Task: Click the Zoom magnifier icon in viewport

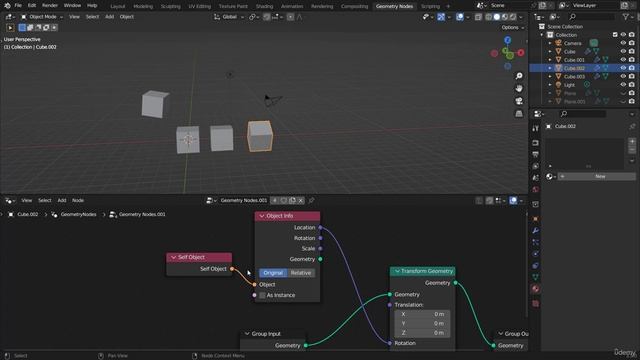Action: [x=519, y=76]
